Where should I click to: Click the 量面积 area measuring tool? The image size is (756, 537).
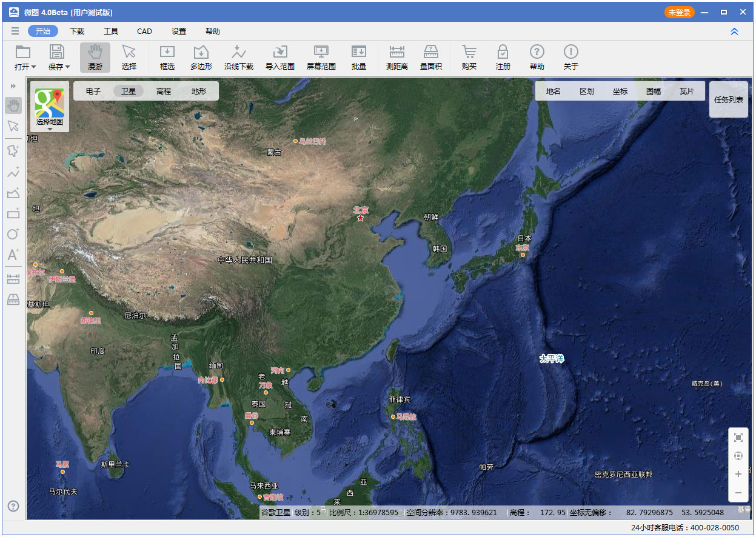click(431, 58)
